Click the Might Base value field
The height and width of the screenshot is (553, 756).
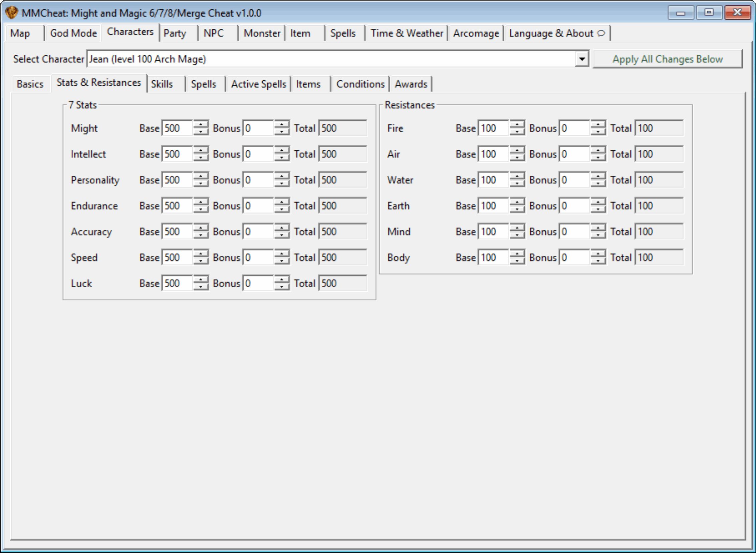coord(178,128)
